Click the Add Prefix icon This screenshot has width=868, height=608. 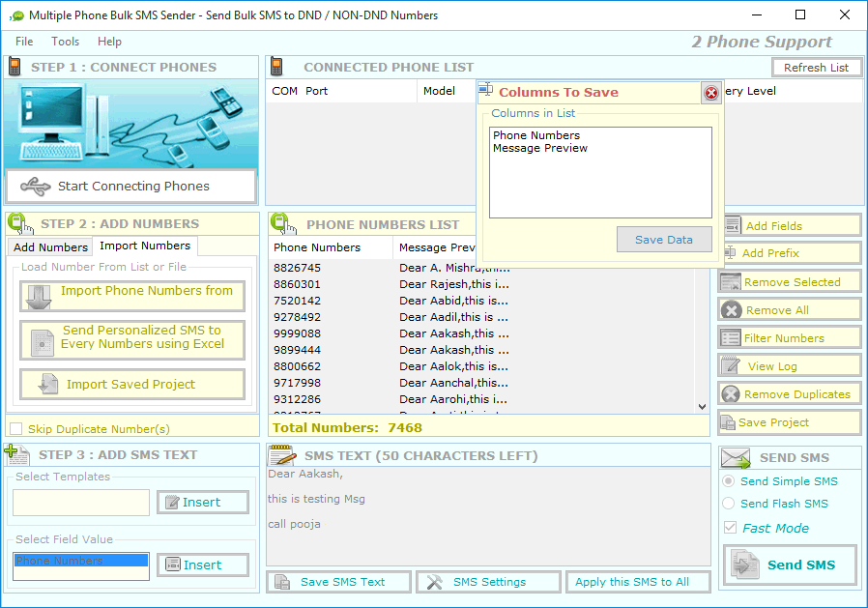[x=730, y=252]
